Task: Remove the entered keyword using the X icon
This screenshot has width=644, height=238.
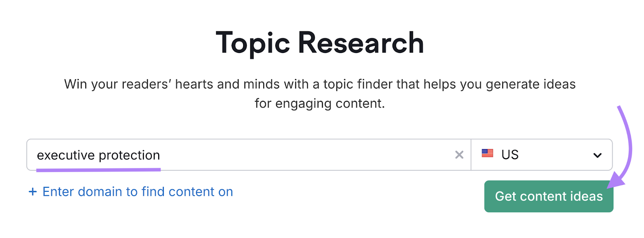Action: click(459, 155)
